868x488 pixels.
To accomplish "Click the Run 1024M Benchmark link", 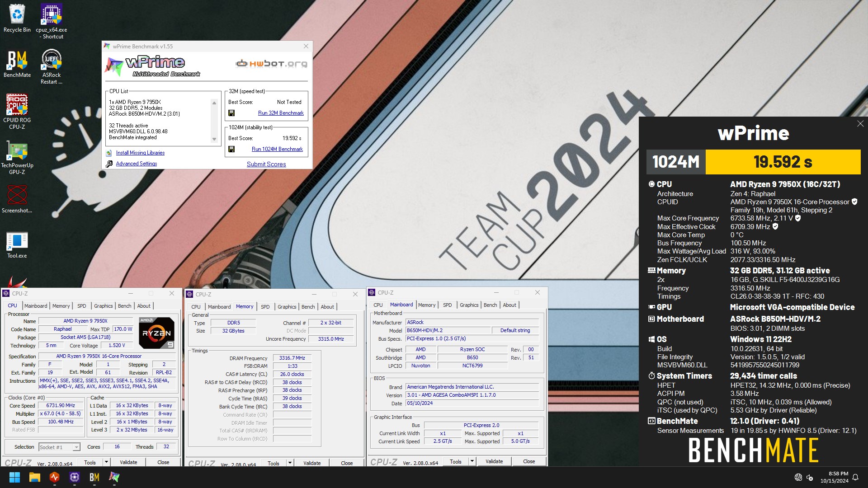I will coord(277,149).
